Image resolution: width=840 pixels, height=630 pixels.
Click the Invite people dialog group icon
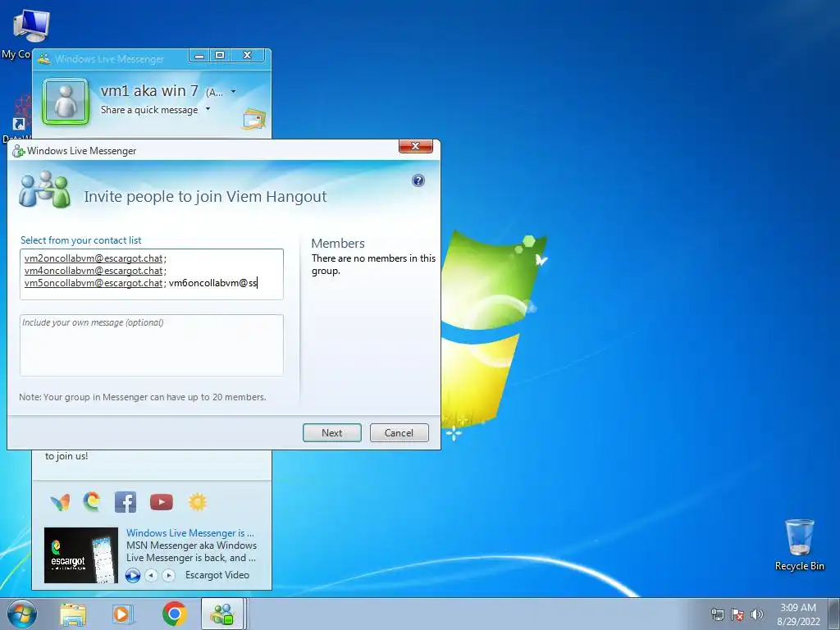pyautogui.click(x=45, y=189)
